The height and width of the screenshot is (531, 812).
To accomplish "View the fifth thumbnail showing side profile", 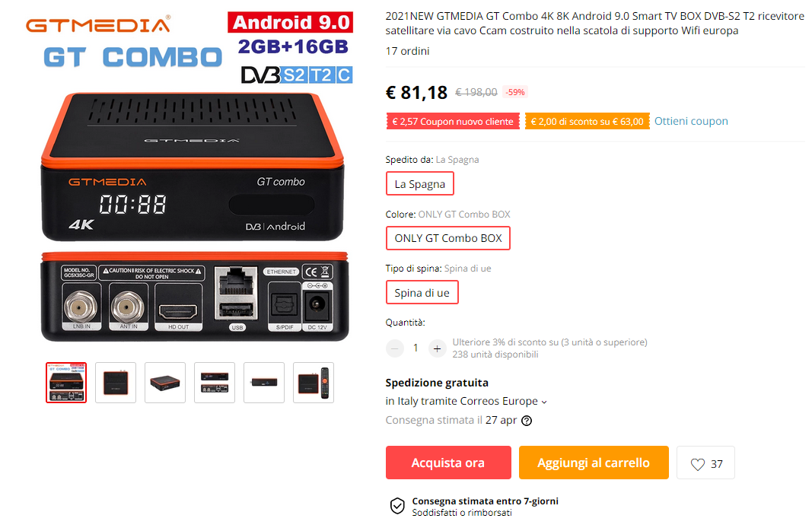I will point(264,383).
